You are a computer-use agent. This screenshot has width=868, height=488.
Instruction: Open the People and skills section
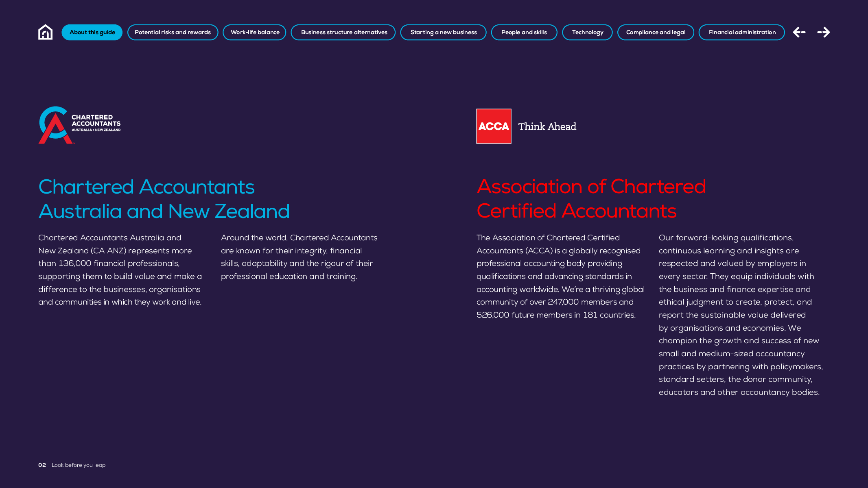click(524, 32)
